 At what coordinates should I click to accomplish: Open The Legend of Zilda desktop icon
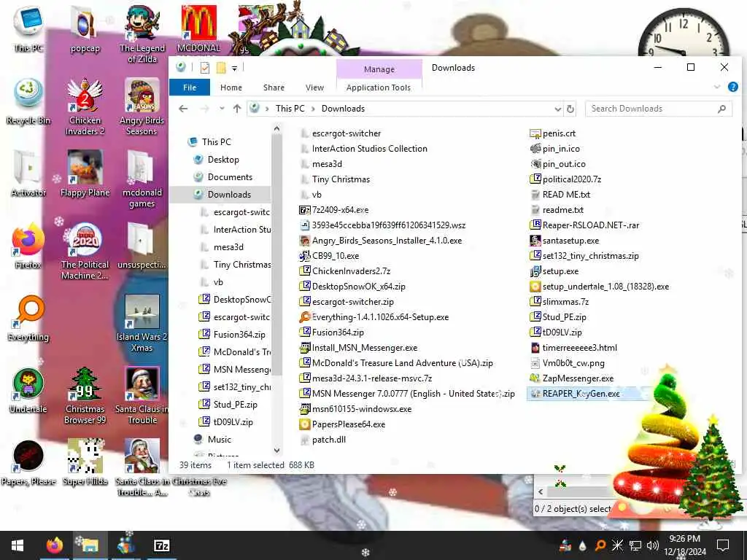coord(142,34)
